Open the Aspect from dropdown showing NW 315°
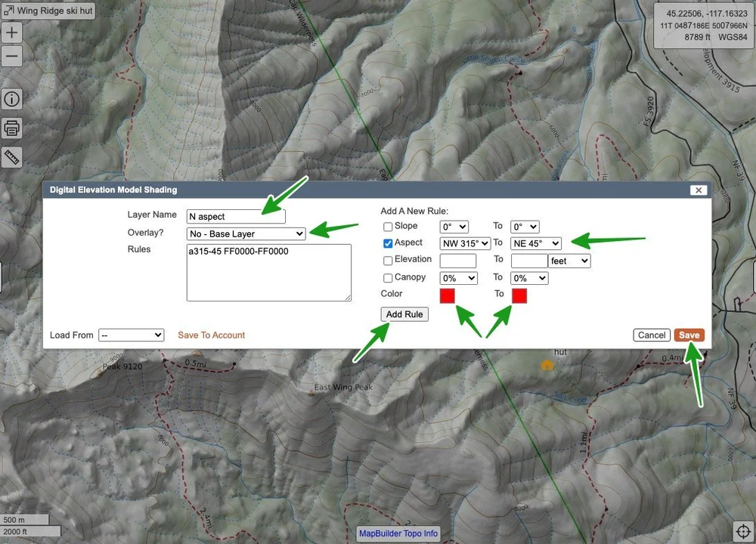Image resolution: width=756 pixels, height=544 pixels. 465,243
